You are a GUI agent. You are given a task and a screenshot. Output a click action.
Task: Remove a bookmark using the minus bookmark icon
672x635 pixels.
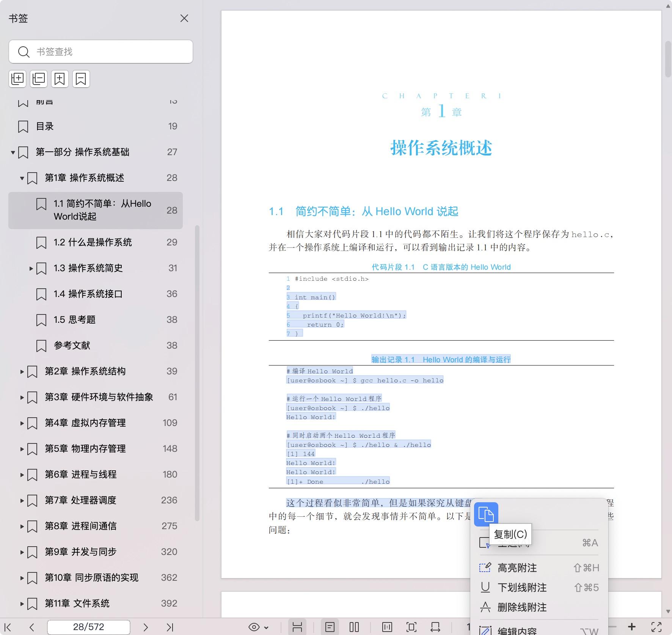click(x=81, y=79)
